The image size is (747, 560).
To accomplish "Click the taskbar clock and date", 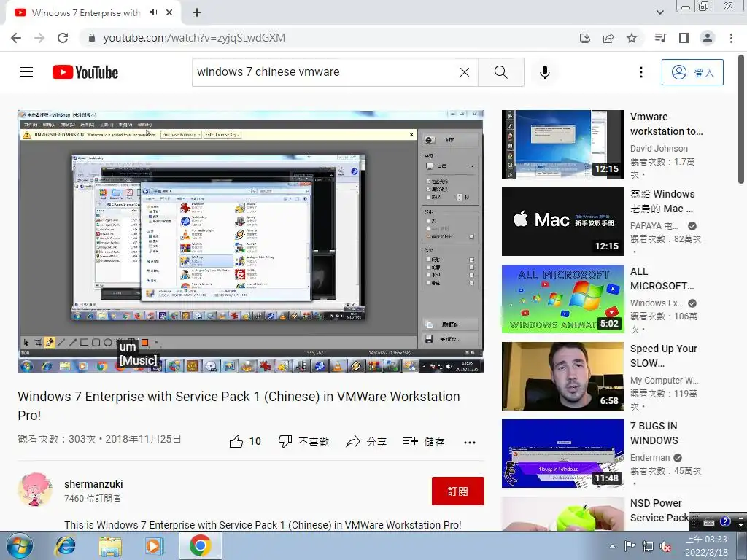I will 706,545.
